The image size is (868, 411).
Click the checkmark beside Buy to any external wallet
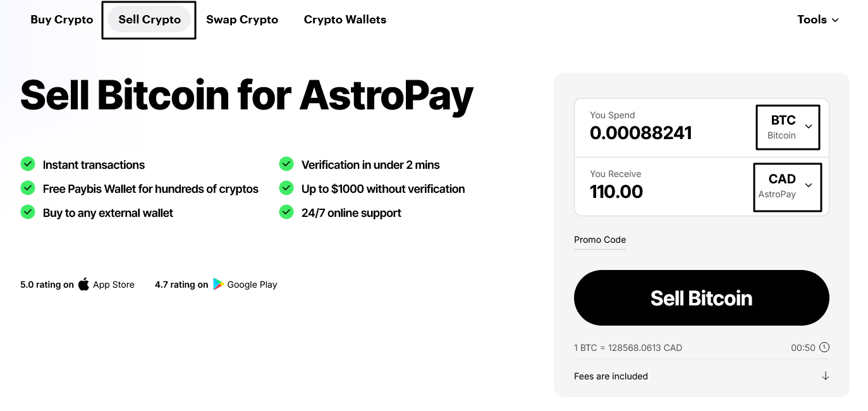pyautogui.click(x=28, y=212)
